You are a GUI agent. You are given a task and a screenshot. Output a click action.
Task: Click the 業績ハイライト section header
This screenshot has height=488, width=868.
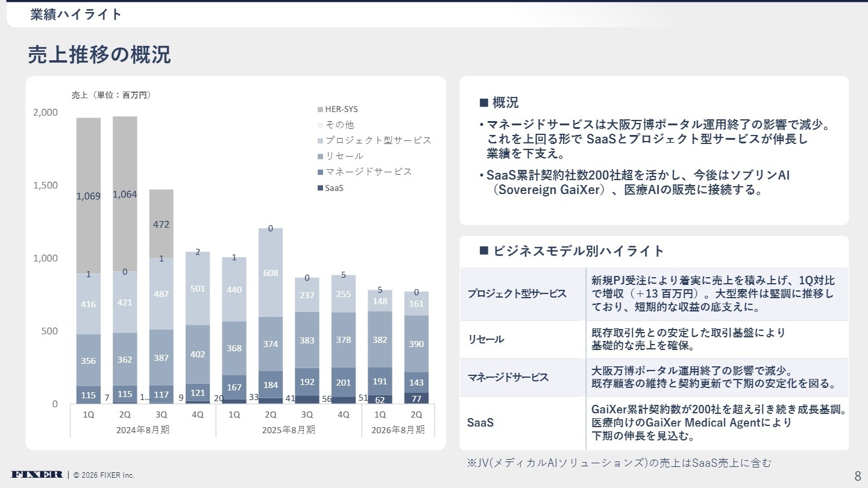pos(77,14)
